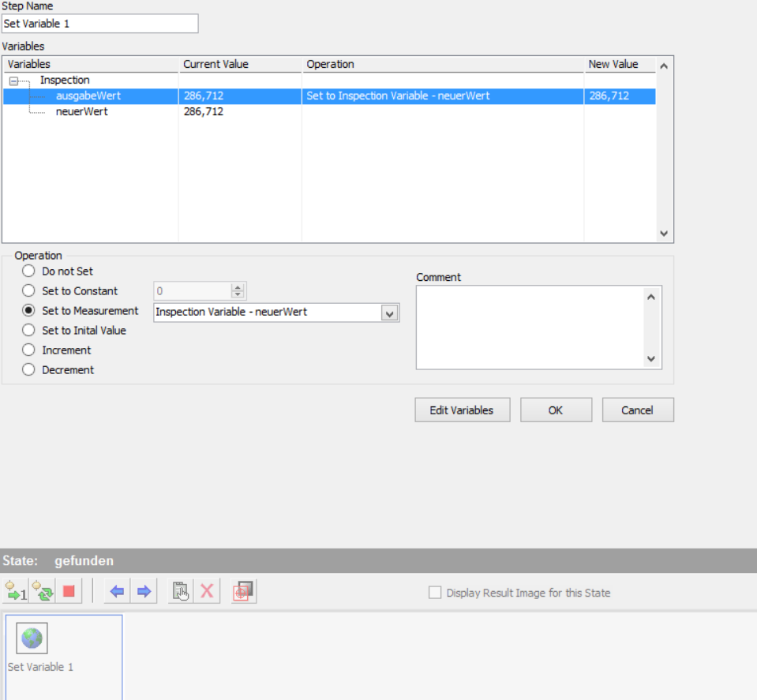Click the Comment box scroll down arrow
757x700 pixels.
pyautogui.click(x=650, y=359)
